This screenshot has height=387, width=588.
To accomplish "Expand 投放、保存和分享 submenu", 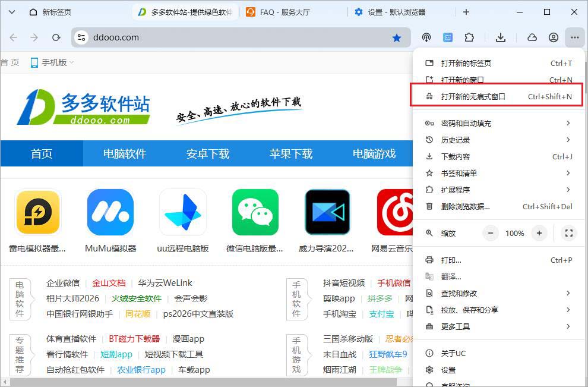I will pyautogui.click(x=499, y=310).
